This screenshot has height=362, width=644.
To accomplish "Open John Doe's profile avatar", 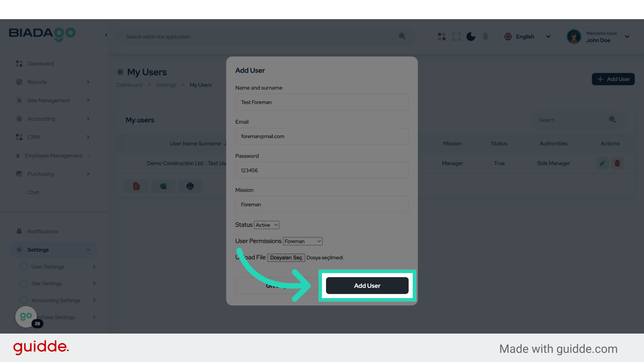I will 574,37.
